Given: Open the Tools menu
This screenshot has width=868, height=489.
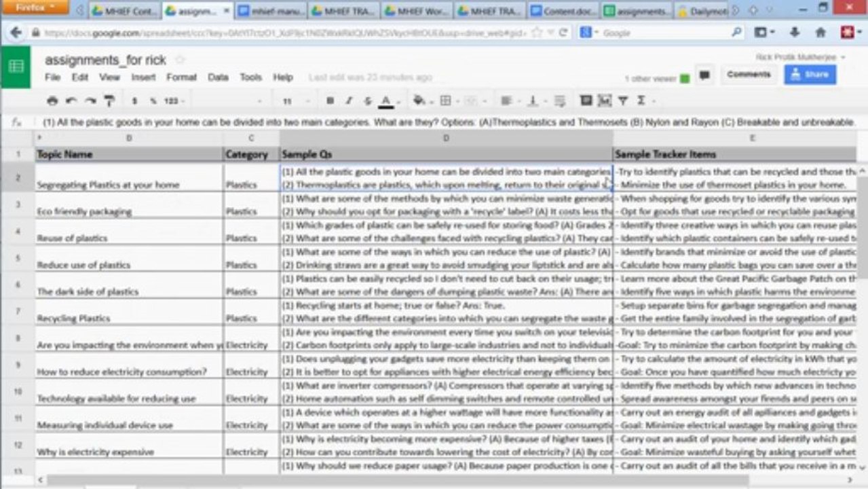Looking at the screenshot, I should (250, 77).
